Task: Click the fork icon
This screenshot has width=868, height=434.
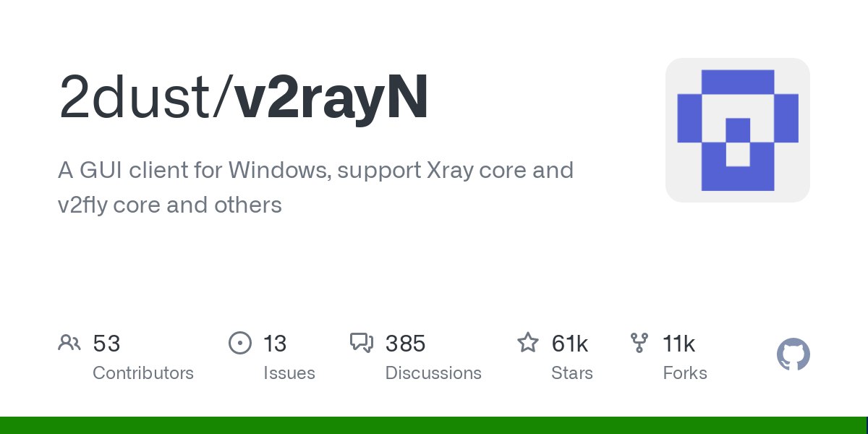Action: click(639, 343)
